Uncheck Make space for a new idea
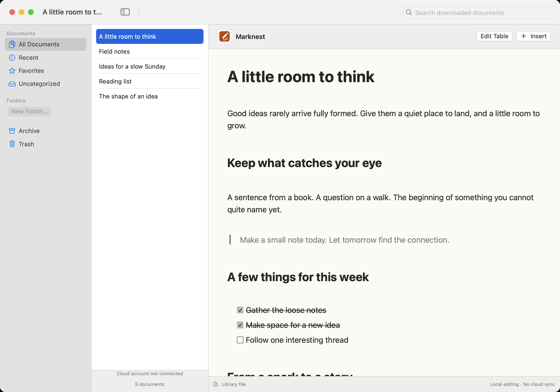This screenshot has height=392, width=560. click(x=240, y=325)
